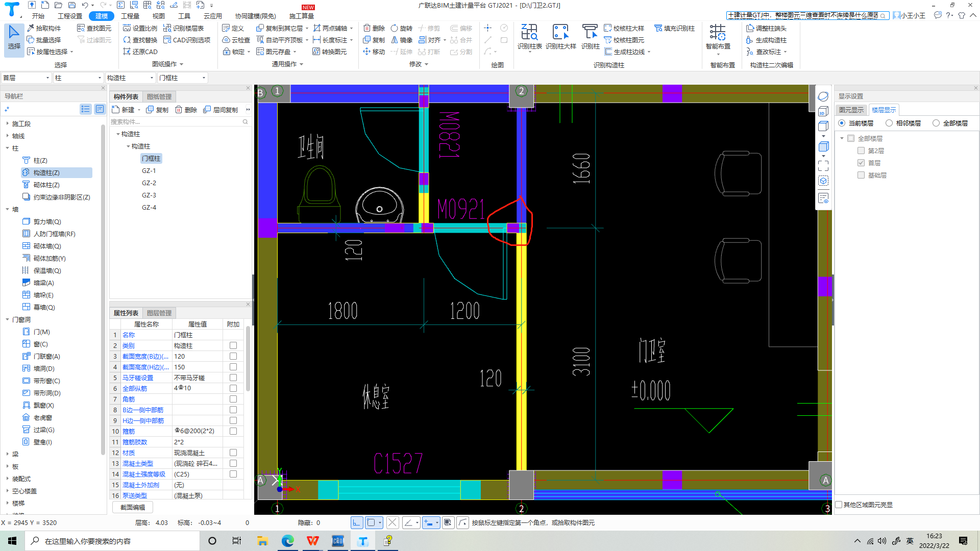Click 设置比例 tool
The height and width of the screenshot is (551, 980).
click(140, 28)
